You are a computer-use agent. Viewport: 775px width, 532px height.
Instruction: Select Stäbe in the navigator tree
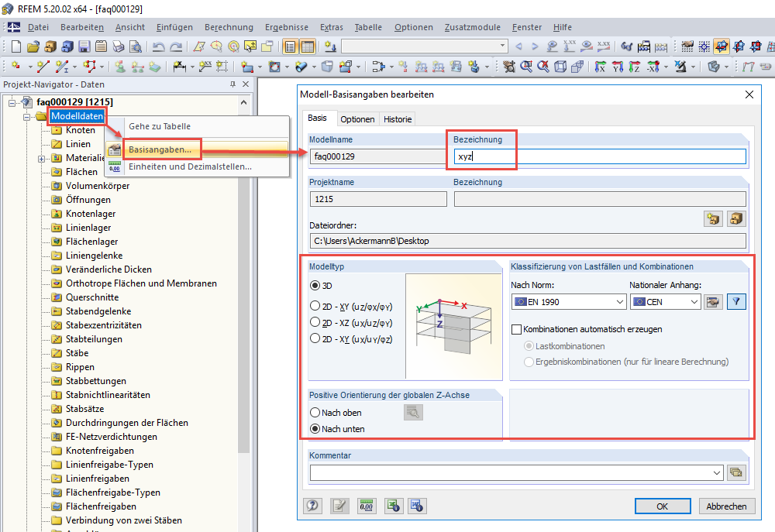(x=77, y=352)
